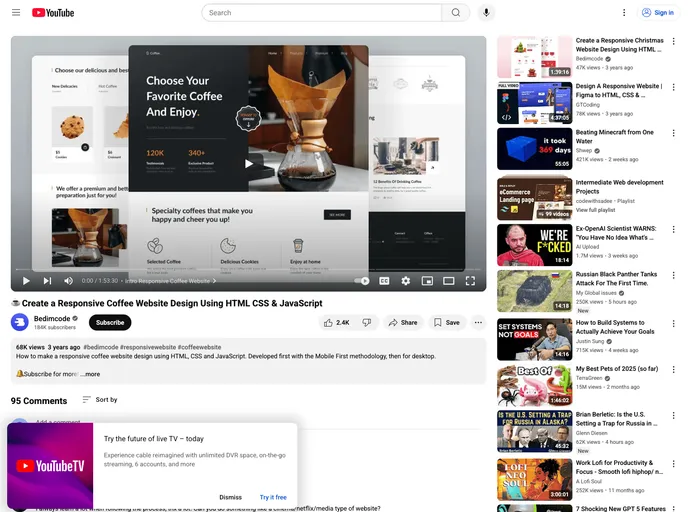Expand the Intro Responsive Coffee Website chapter
Screen dimensions: 688x512
pos(171,281)
